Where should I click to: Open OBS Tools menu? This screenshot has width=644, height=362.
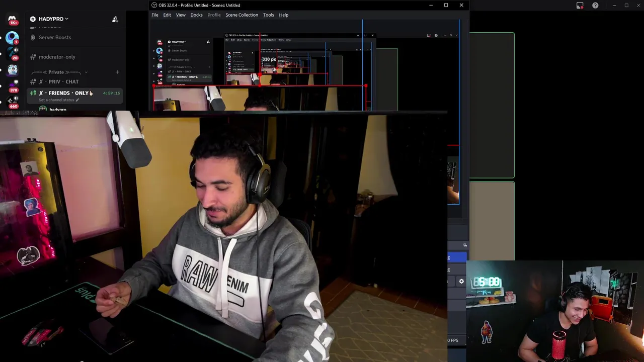[268, 15]
